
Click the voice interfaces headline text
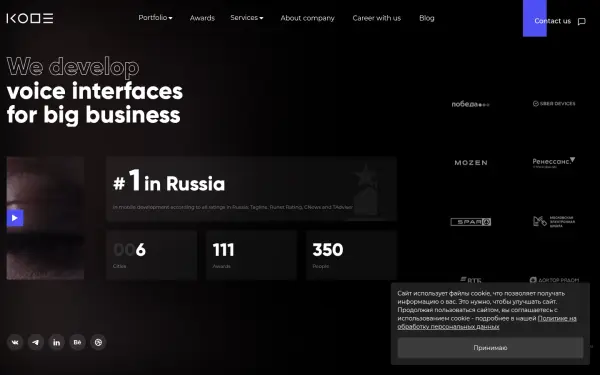[95, 91]
